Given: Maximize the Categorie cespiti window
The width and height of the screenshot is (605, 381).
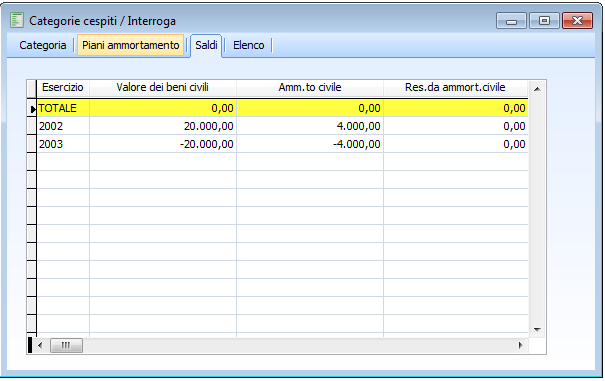Looking at the screenshot, I should (x=544, y=21).
